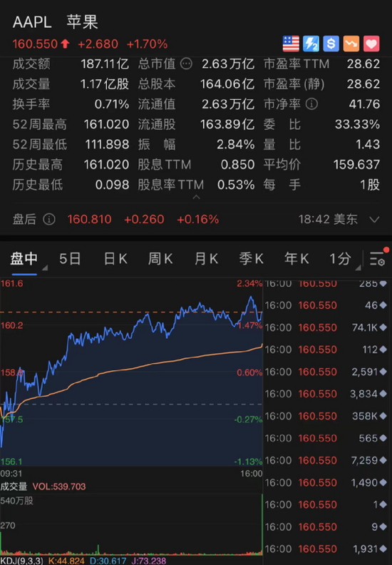Tap the 股息TTM value 0.850

tap(237, 165)
